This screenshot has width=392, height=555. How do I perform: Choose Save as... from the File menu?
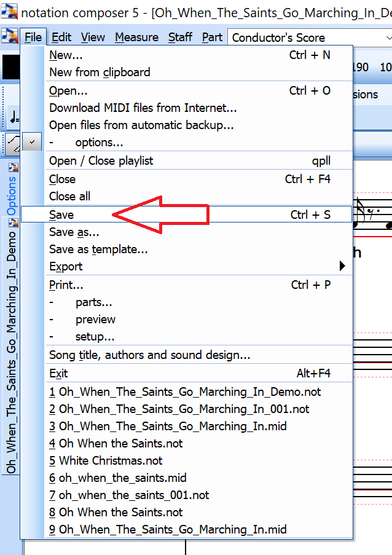(74, 232)
